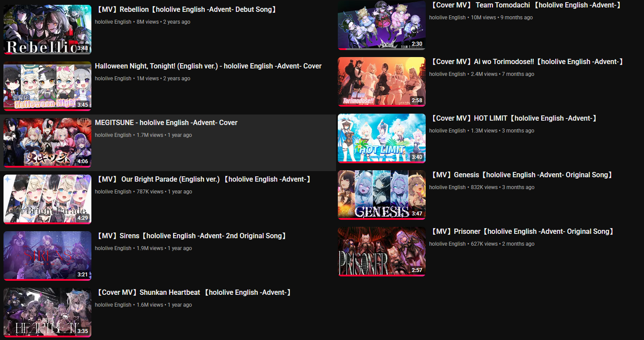The image size is (644, 340).
Task: Select the 3:35 duration badge on Shunkan Heartbeat
Action: [x=83, y=331]
